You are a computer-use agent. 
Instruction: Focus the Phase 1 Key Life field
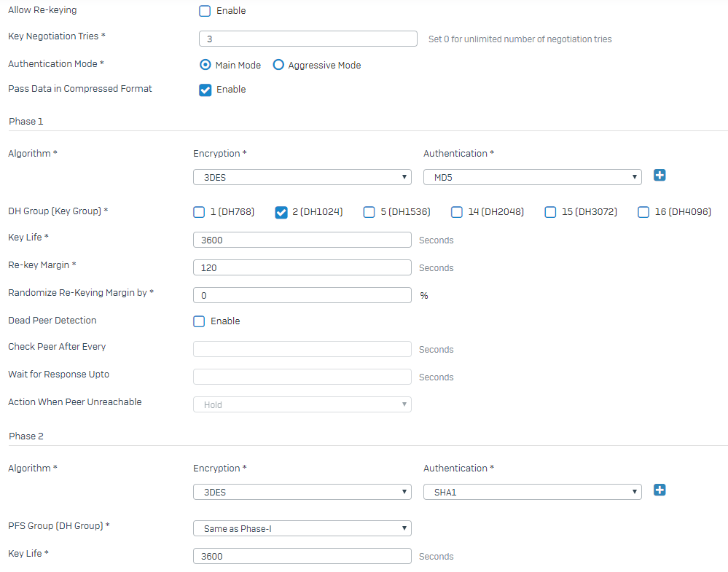click(x=302, y=240)
